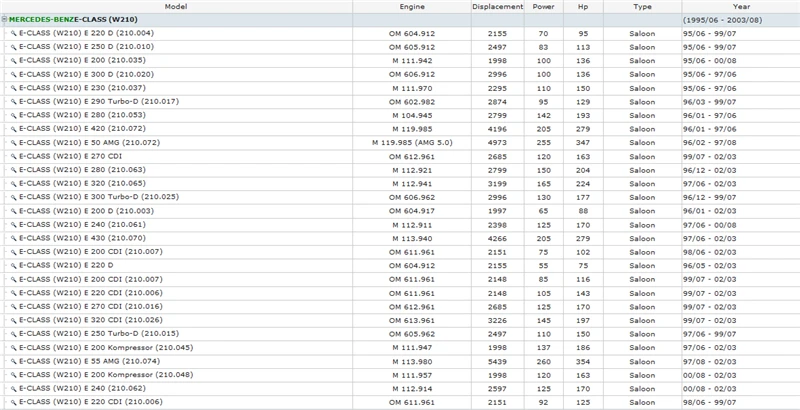Open magnifier icon for E 240 (210.062)
The height and width of the screenshot is (410, 800).
click(x=14, y=389)
